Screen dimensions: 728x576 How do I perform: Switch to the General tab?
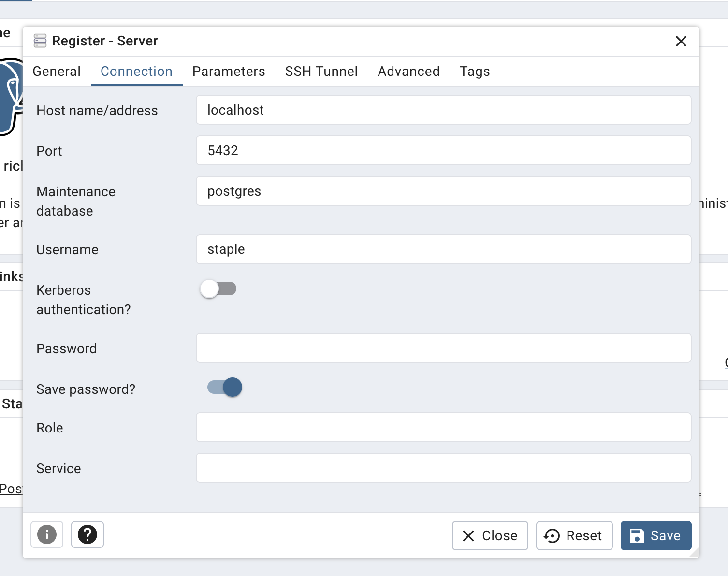(57, 72)
